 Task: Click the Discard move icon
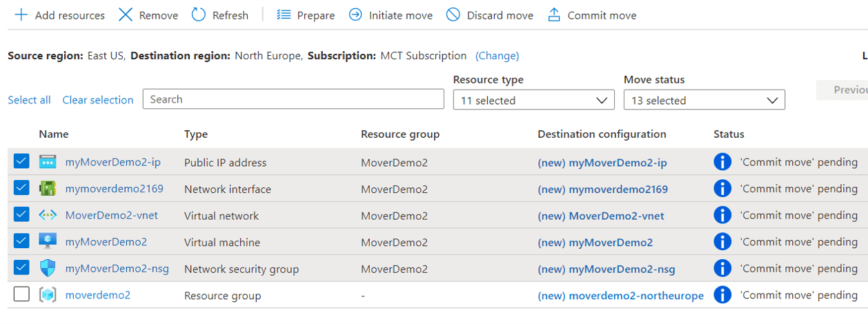click(x=453, y=15)
